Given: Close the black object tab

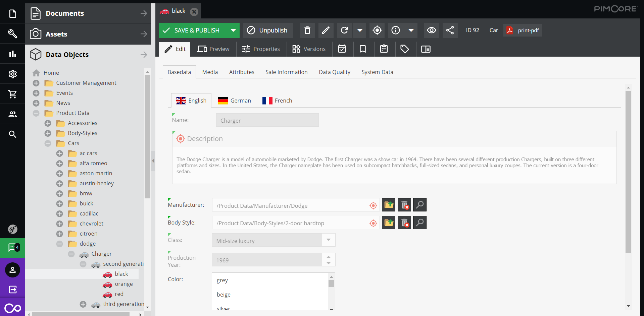Looking at the screenshot, I should pyautogui.click(x=194, y=12).
